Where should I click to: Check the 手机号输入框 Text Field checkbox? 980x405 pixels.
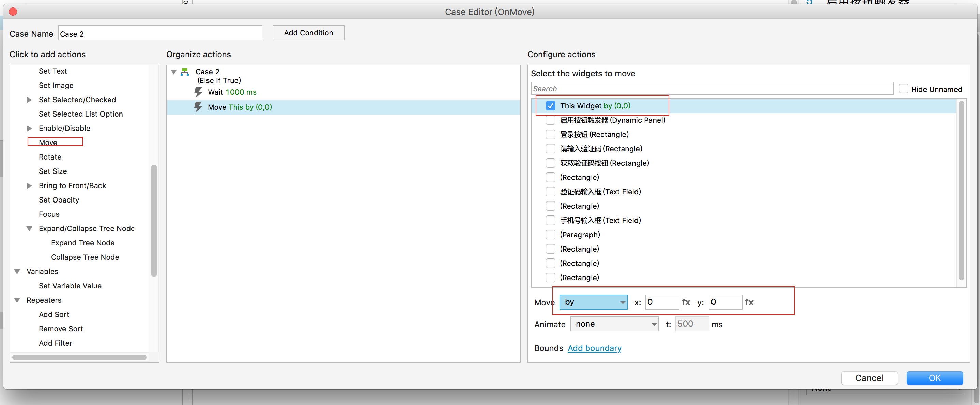(551, 220)
